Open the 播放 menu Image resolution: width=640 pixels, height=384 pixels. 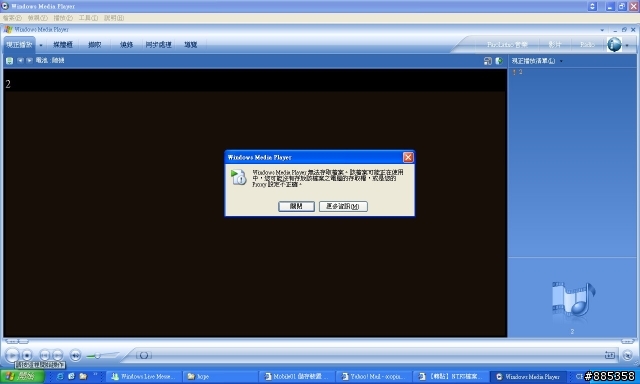click(63, 18)
